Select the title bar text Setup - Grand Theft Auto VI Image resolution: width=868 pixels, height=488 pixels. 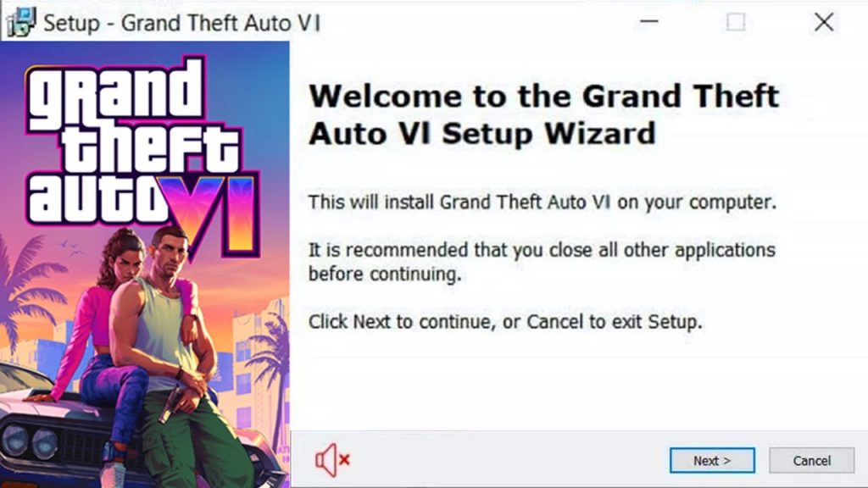coord(181,23)
